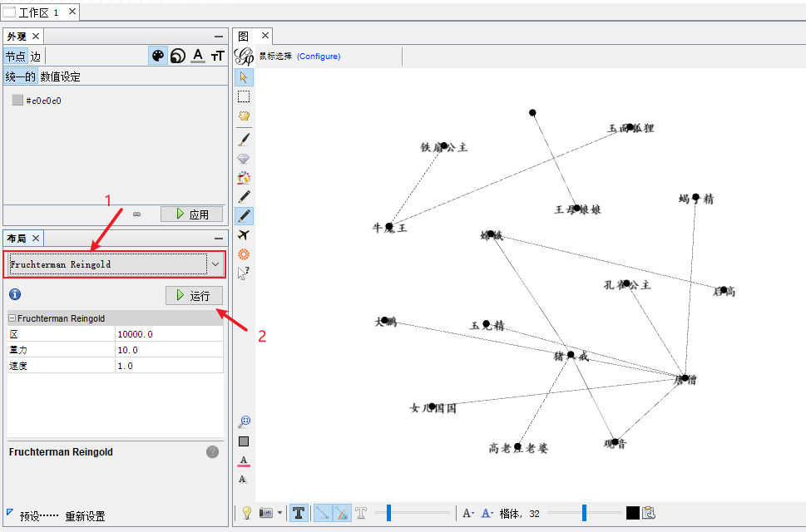The height and width of the screenshot is (532, 806).
Task: Open the node size attribute (concentric circles icon)
Action: coord(177,55)
